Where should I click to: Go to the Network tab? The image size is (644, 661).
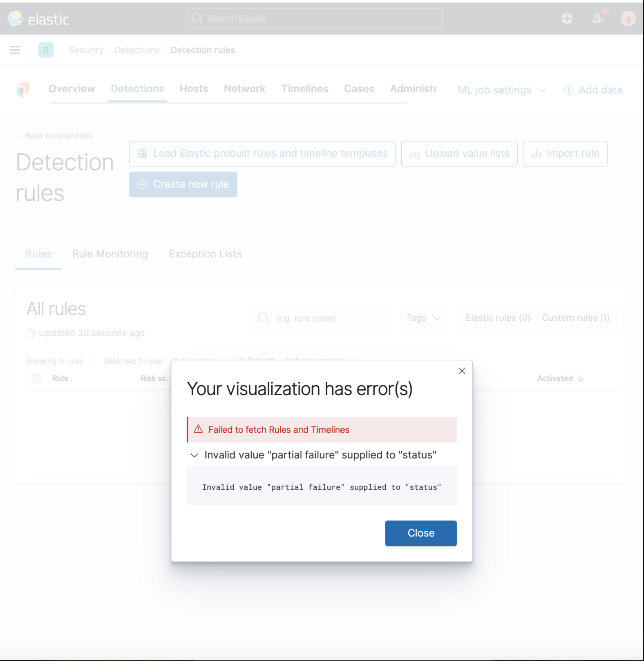[x=244, y=89]
